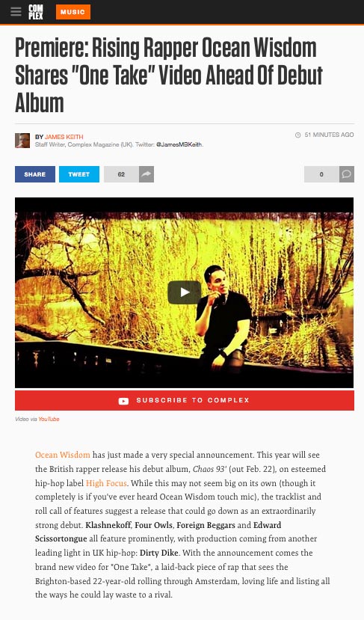The width and height of the screenshot is (364, 620).
Task: Click the Complex logo
Action: 36,12
